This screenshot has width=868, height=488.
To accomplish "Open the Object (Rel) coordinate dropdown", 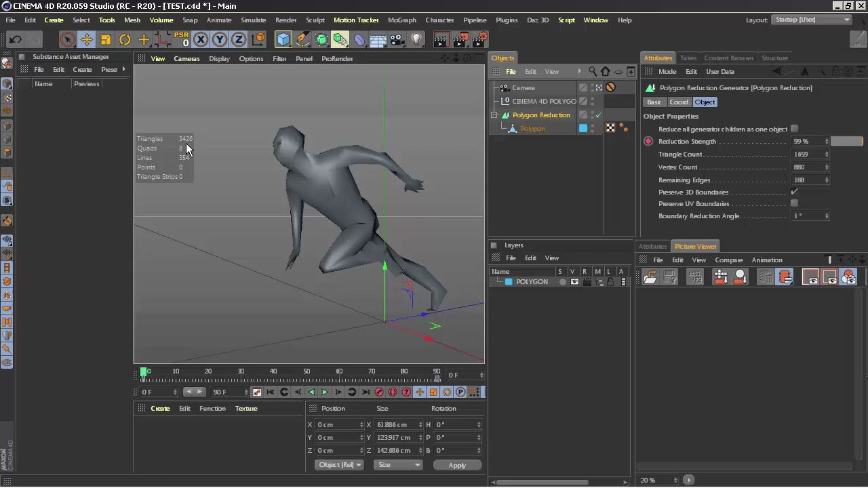I will tap(340, 465).
